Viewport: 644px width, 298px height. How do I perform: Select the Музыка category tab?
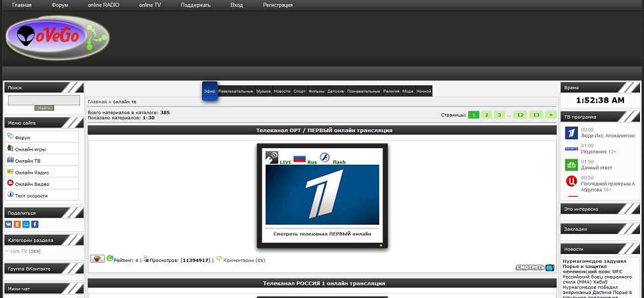263,91
